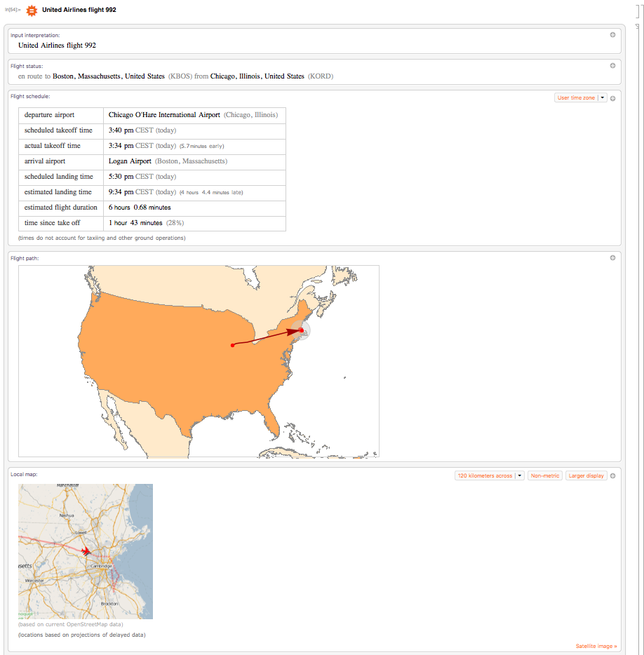This screenshot has width=644, height=655.
Task: Click scheduled landing time value 5:30 pm CEST
Action: 142,177
